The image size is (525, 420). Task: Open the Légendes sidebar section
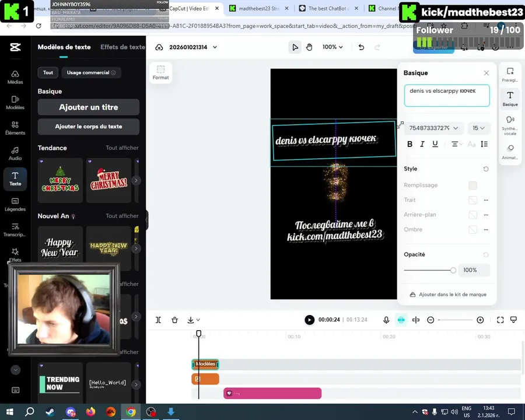click(15, 205)
